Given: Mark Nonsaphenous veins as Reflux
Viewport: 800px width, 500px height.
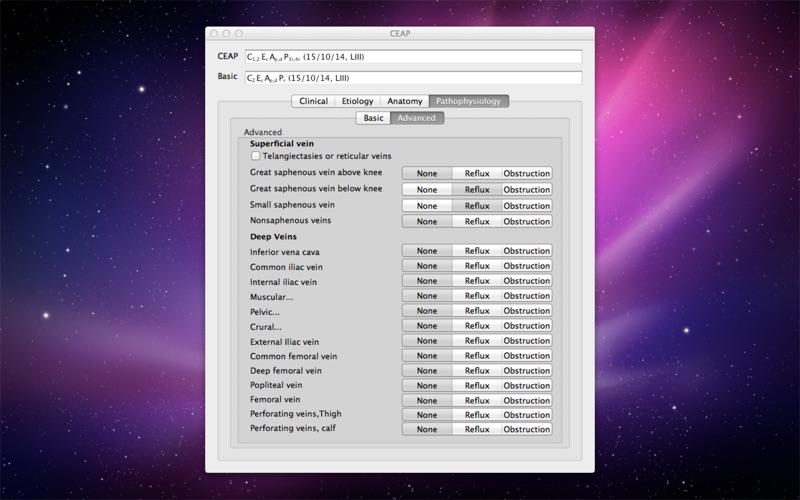Looking at the screenshot, I should point(477,221).
